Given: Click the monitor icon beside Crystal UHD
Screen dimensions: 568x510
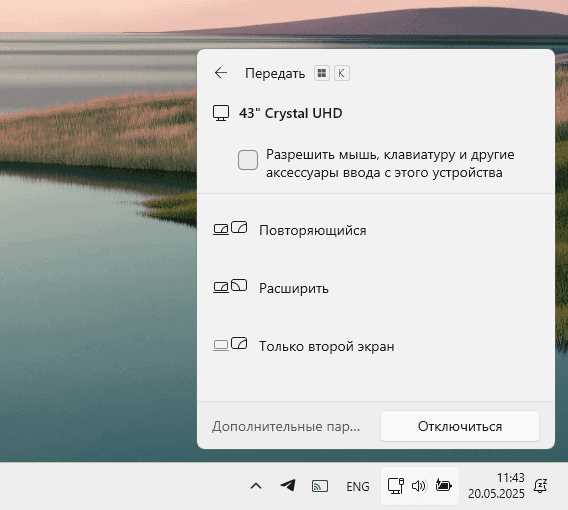Looking at the screenshot, I should tap(221, 113).
